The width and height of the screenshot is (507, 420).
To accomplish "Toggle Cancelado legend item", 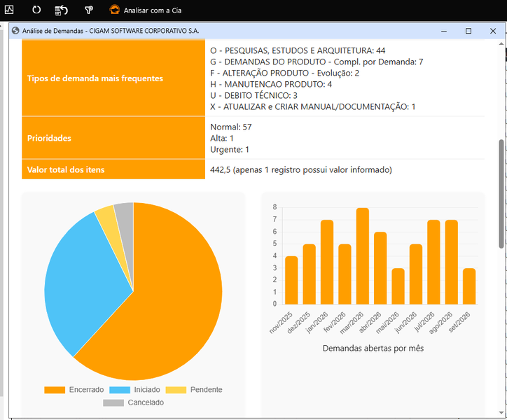I will tap(134, 402).
